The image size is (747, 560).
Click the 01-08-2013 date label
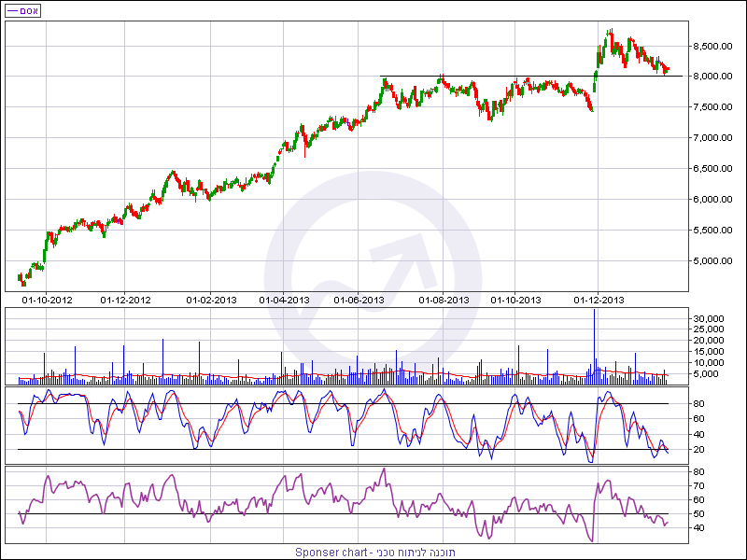tap(444, 300)
